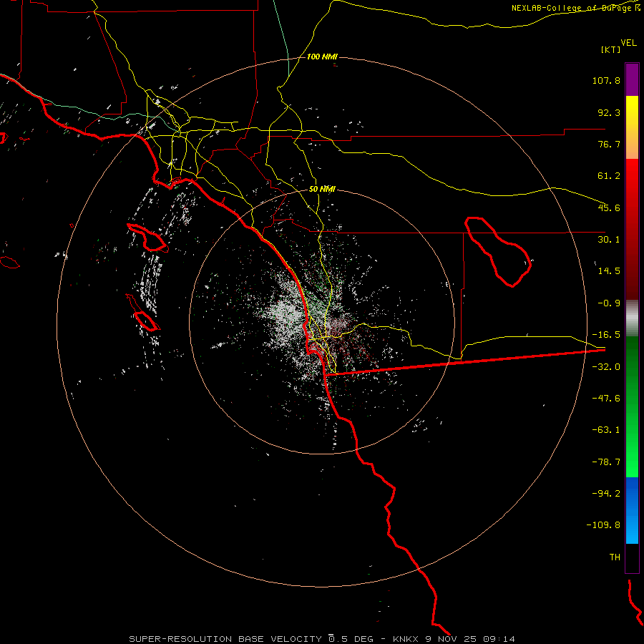This screenshot has height=644, width=644.
Task: Click the [KT] units label
Action: click(x=611, y=49)
